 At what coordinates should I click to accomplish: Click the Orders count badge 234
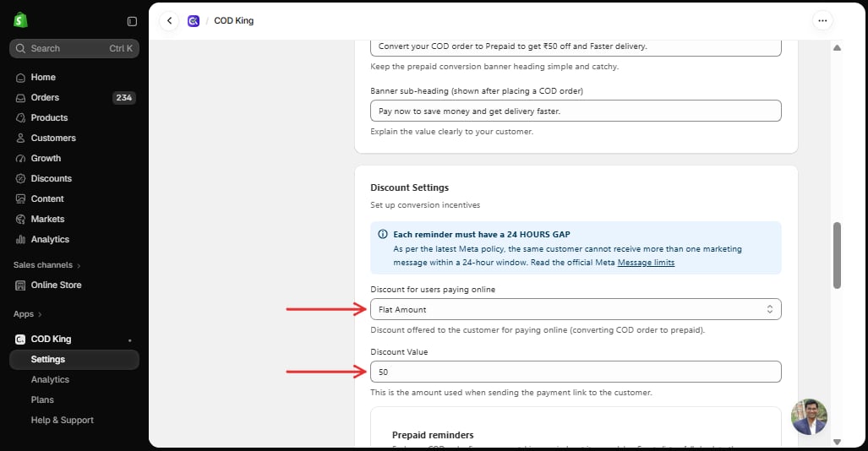click(x=123, y=98)
